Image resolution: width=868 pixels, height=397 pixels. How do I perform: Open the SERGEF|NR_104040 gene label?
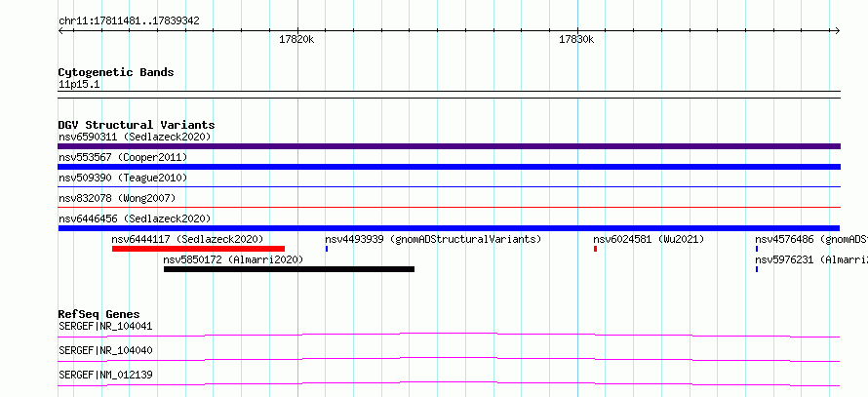[105, 350]
